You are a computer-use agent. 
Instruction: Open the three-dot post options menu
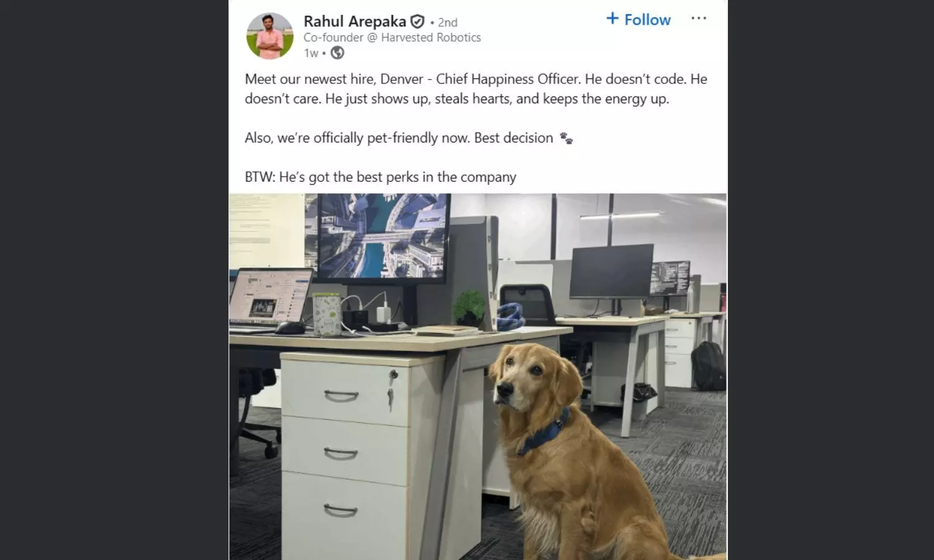699,18
